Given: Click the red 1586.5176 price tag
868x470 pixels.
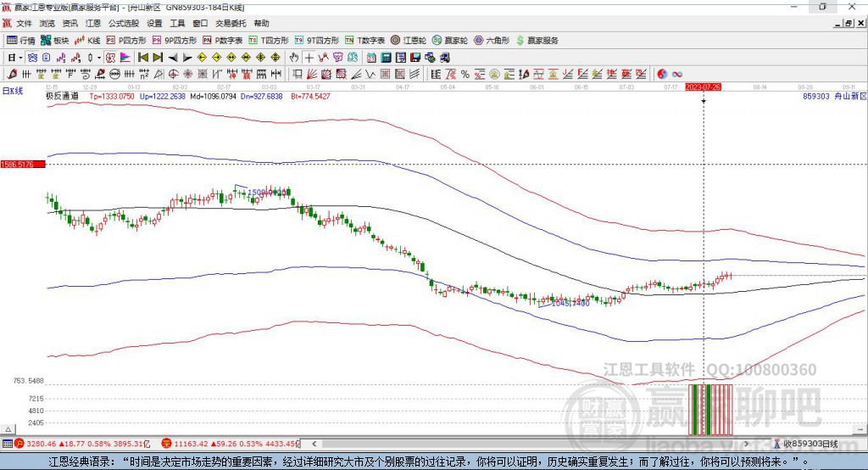Looking at the screenshot, I should 23,165.
